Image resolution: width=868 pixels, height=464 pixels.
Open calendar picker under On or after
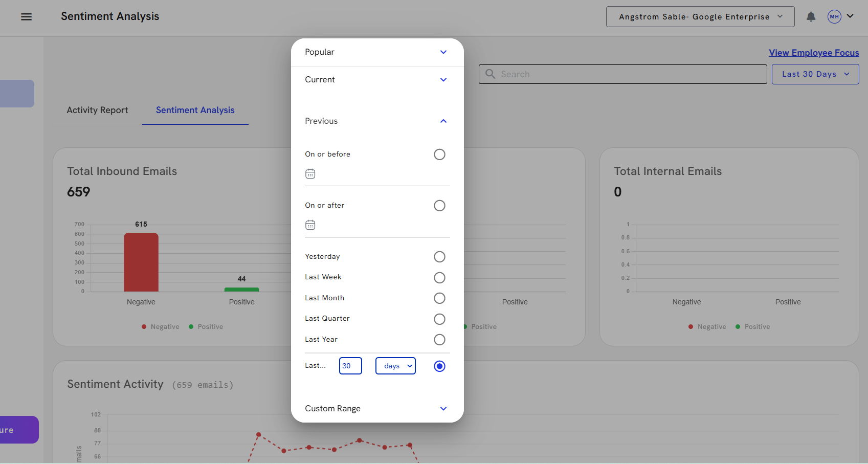310,225
